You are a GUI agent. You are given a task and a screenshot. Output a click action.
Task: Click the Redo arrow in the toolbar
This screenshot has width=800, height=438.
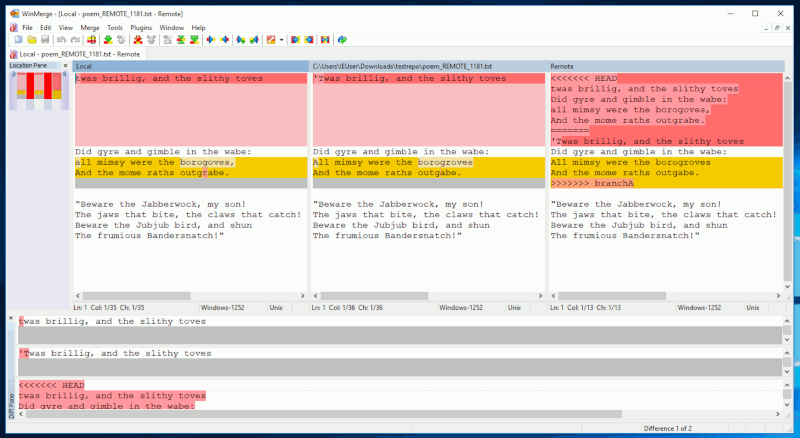75,40
